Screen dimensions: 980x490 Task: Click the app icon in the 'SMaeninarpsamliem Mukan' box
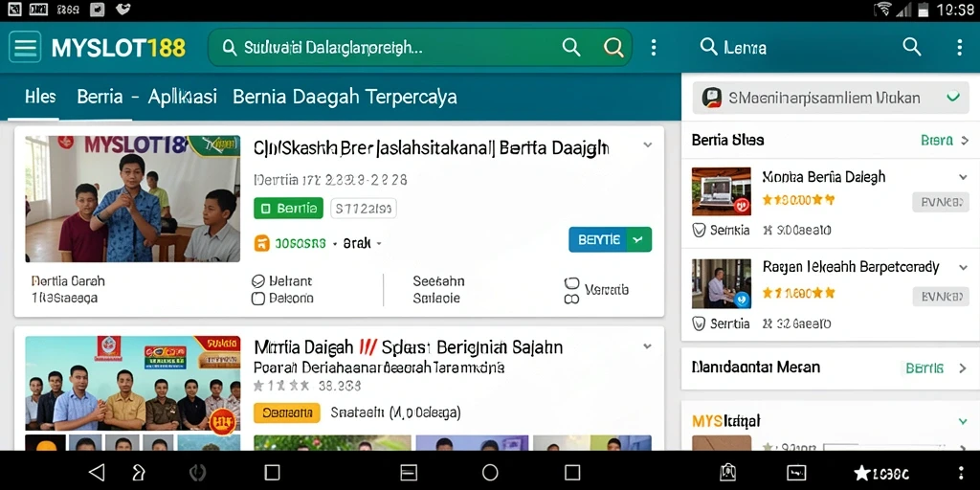click(x=712, y=98)
